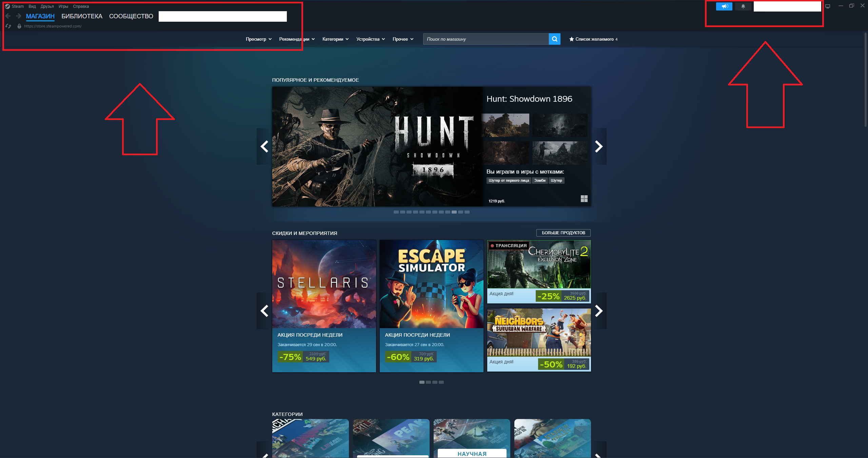Click the star icon next to wishlist
The height and width of the screenshot is (458, 868).
[572, 39]
